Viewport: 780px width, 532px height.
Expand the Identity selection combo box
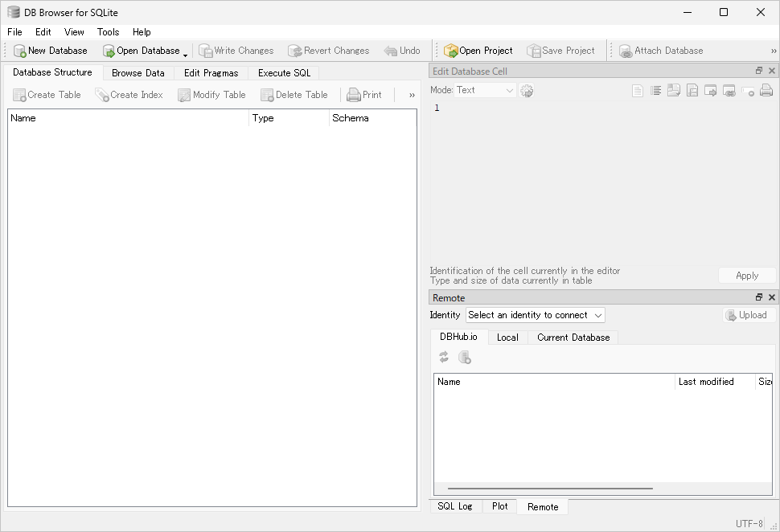tap(536, 315)
